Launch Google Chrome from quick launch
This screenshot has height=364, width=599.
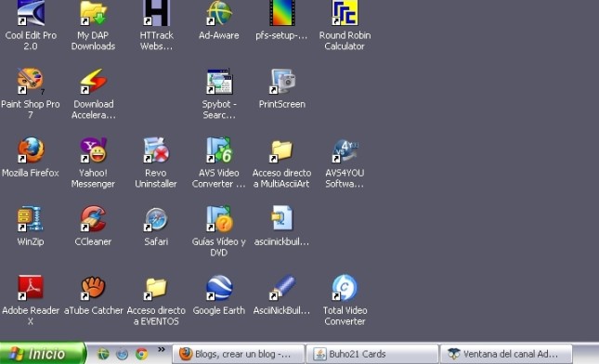click(x=142, y=354)
